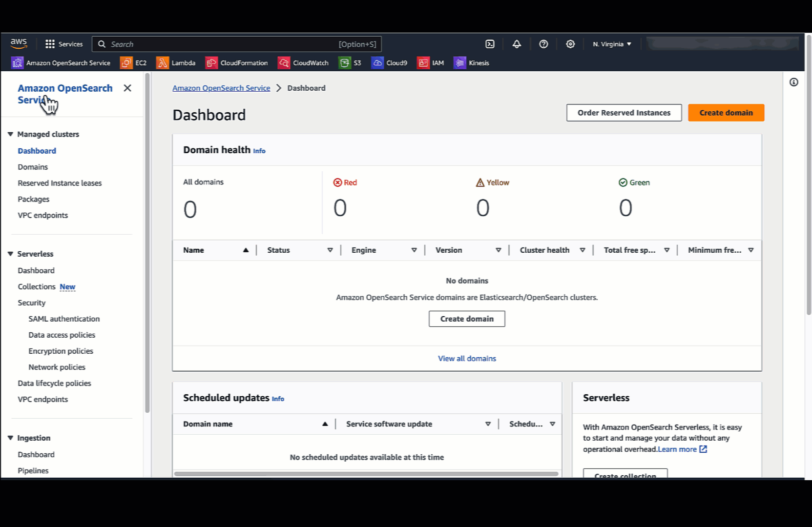Sort by Minimum free column arrow

751,250
